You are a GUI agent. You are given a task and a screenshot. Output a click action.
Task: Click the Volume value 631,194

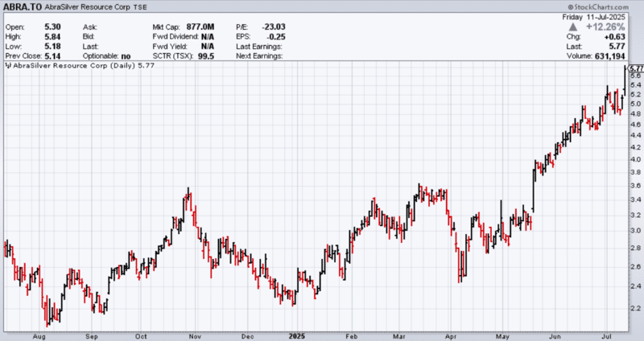pyautogui.click(x=610, y=56)
